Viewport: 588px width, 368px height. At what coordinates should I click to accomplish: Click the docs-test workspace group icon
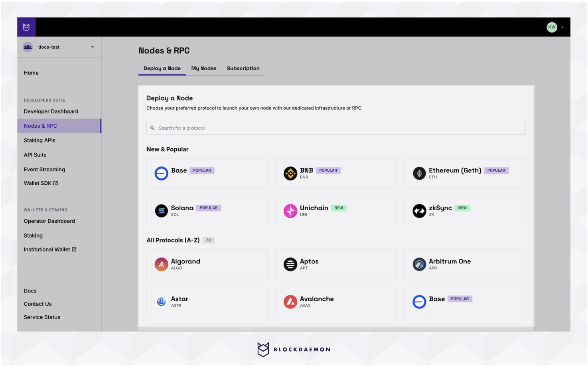point(28,47)
